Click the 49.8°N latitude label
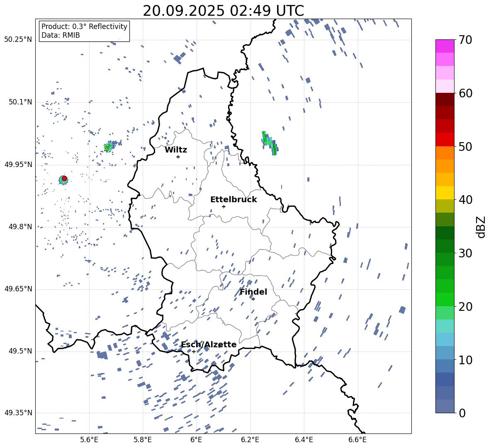491x448 pixels. [20, 227]
